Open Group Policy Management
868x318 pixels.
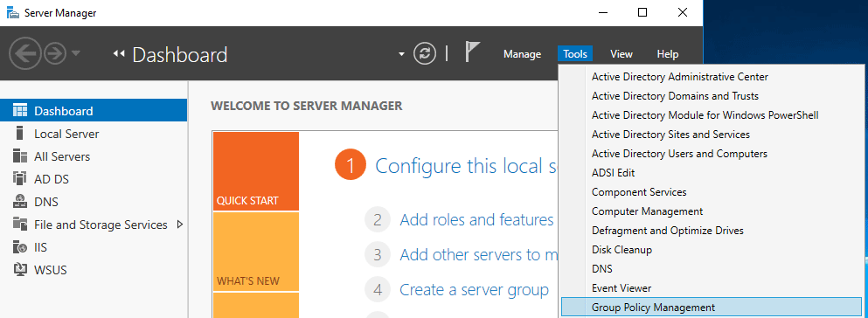[712, 308]
